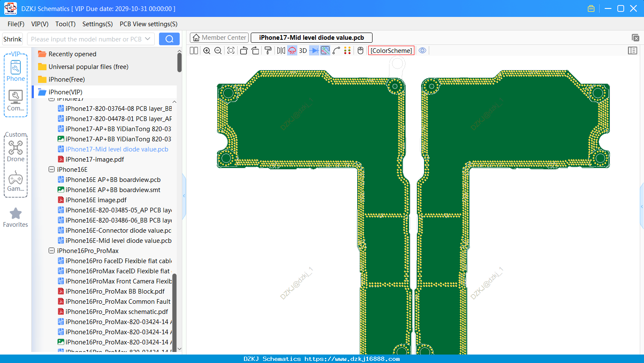
Task: Click the fit-to-screen icon in PCB toolbar
Action: tap(231, 51)
